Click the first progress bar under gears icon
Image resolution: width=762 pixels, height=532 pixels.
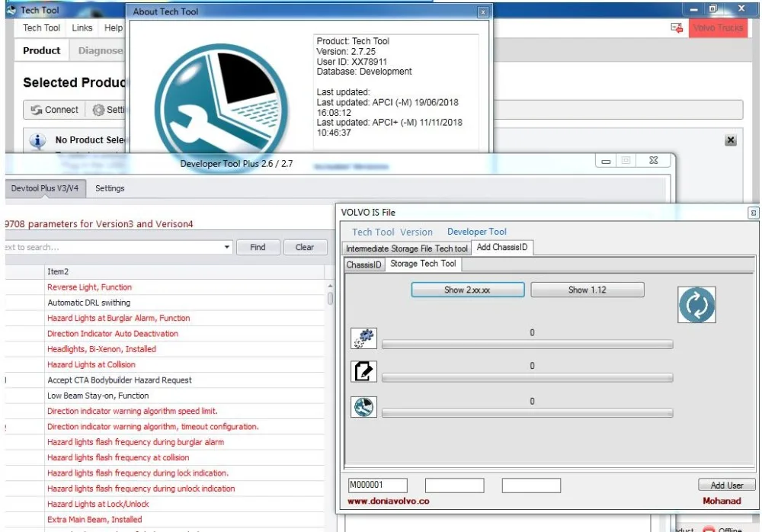[x=527, y=345]
